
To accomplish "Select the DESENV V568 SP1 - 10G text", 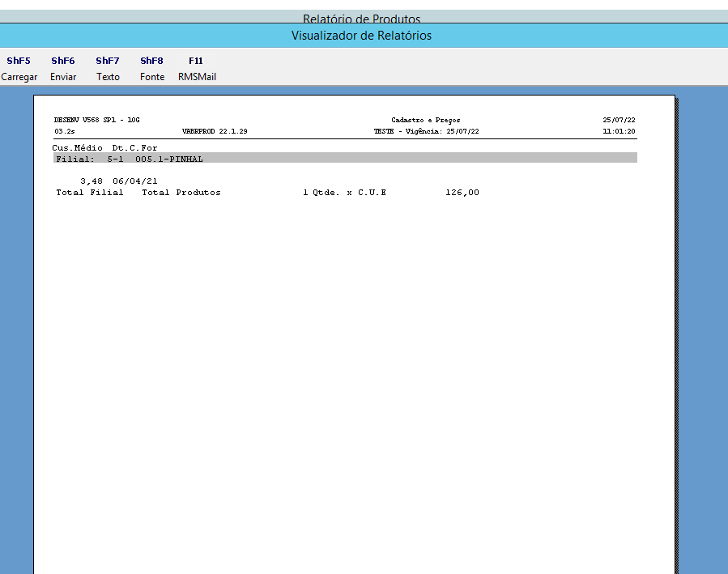I will [96, 120].
